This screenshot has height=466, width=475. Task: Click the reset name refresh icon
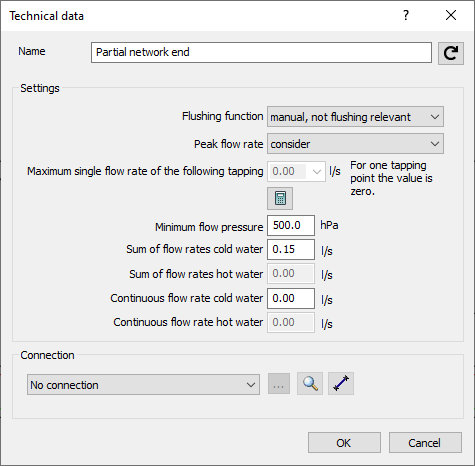(450, 53)
